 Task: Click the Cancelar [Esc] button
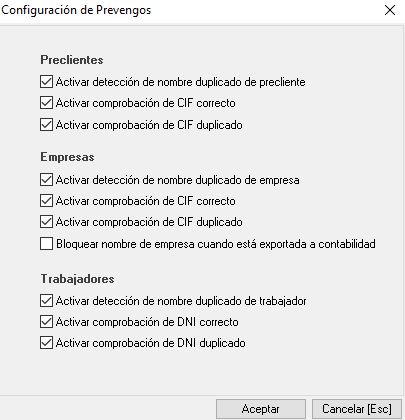(357, 409)
